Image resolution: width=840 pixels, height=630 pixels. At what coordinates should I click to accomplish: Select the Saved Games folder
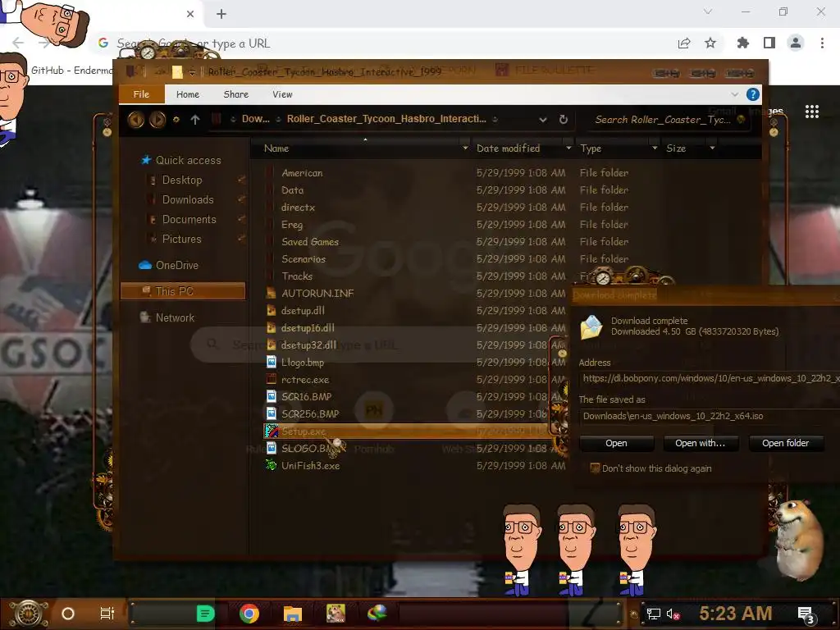[x=310, y=242]
